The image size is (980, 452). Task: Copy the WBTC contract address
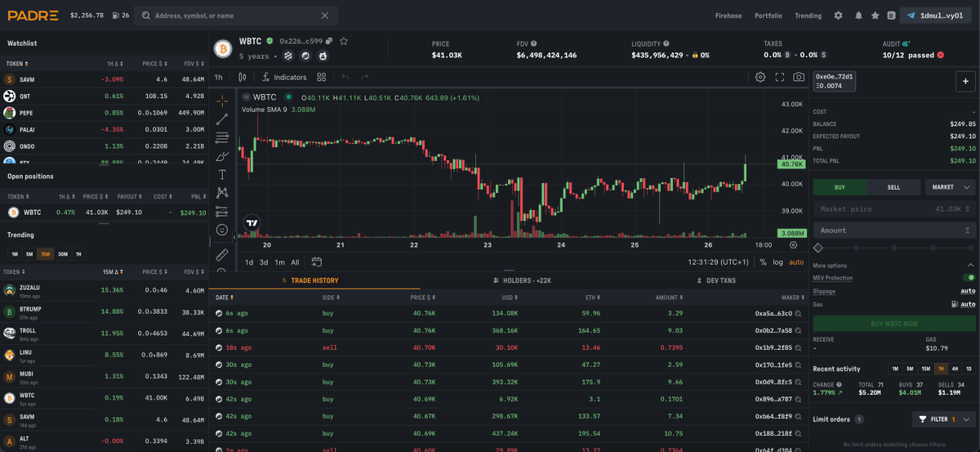point(329,41)
